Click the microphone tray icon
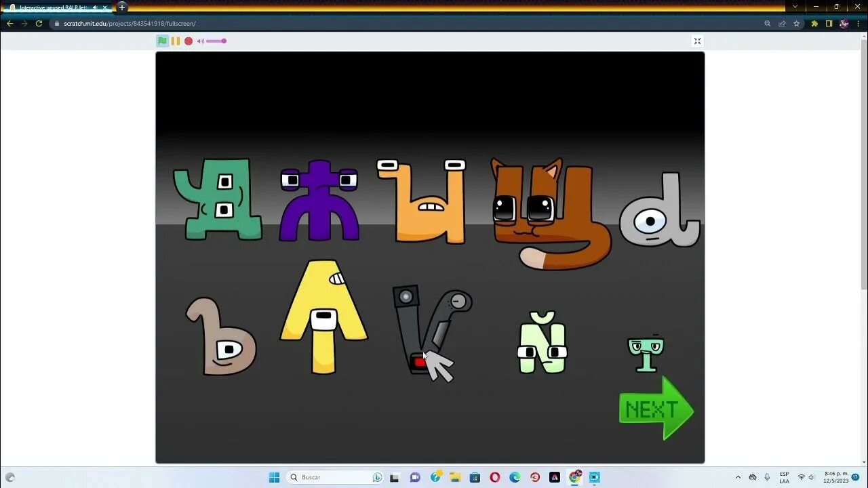The image size is (868, 488). 767,477
